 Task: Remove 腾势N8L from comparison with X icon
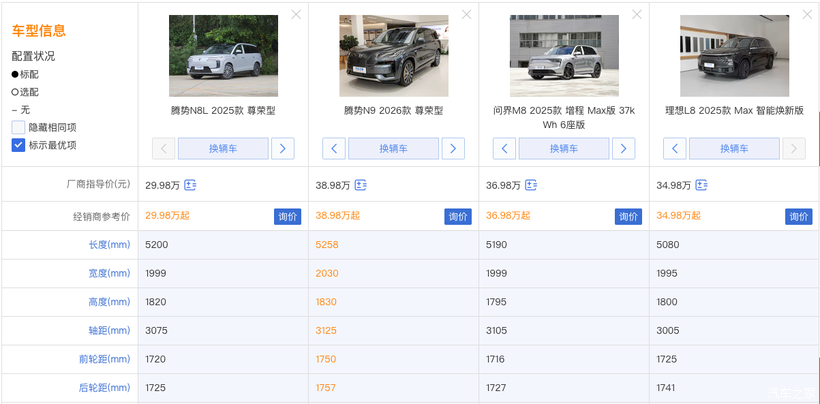(x=296, y=15)
